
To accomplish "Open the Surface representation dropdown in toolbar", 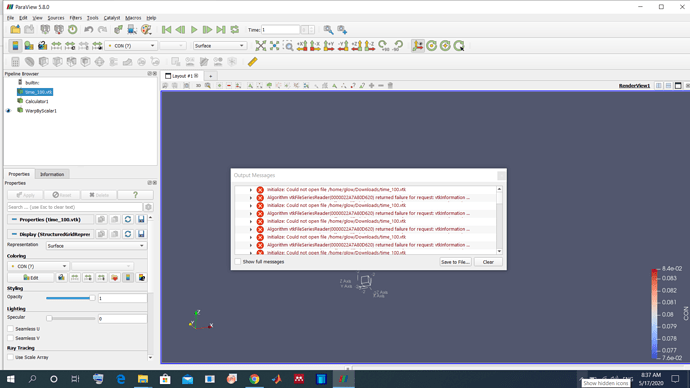I will click(219, 46).
